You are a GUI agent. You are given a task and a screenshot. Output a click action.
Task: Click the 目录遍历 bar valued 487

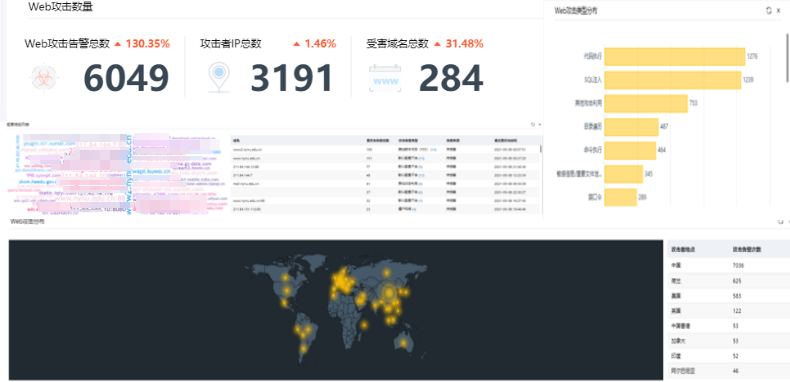point(631,127)
